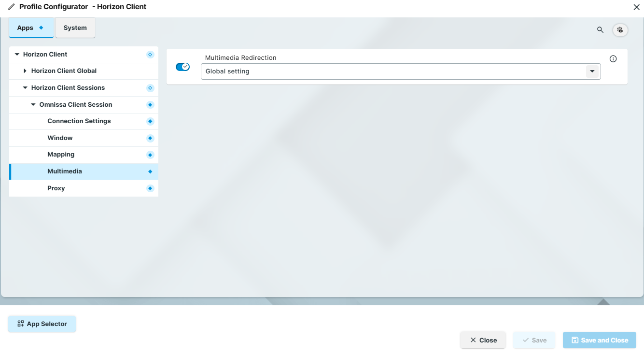Click the grid icon on App Selector button

point(21,324)
